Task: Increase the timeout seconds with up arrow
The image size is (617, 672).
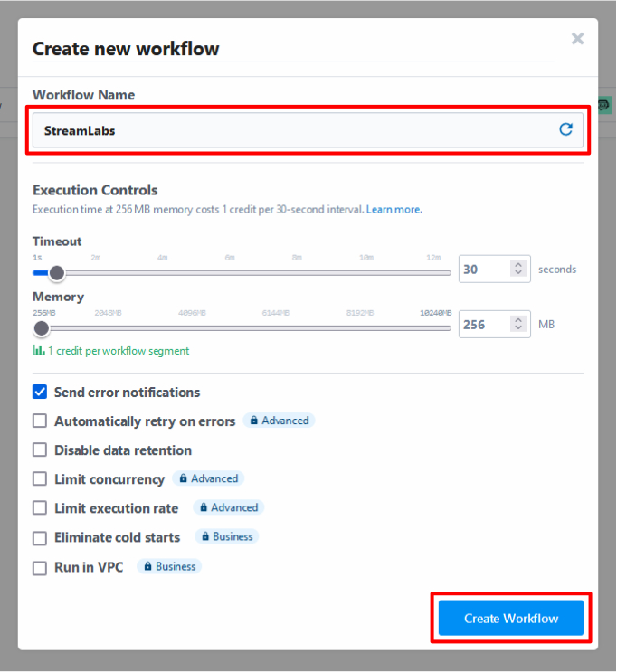Action: click(518, 265)
